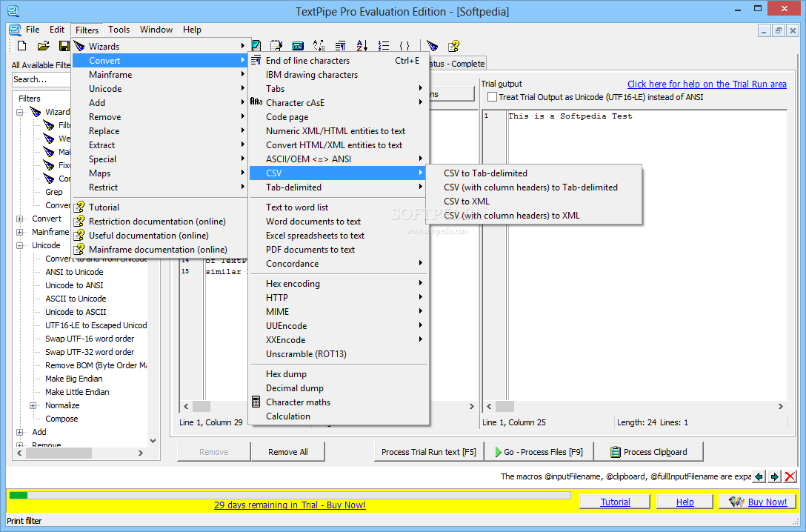Select the 'Compose' tree item
Viewport: 806px width, 532px height.
tap(61, 419)
